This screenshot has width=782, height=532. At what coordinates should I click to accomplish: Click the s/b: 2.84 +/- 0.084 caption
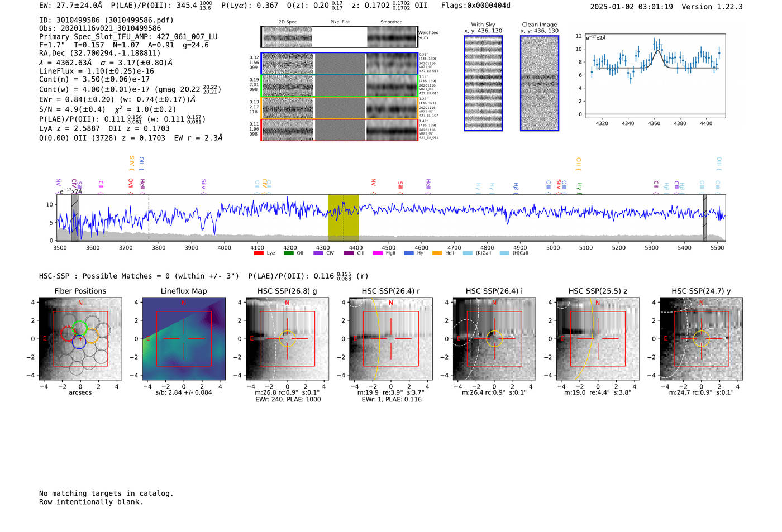click(184, 392)
